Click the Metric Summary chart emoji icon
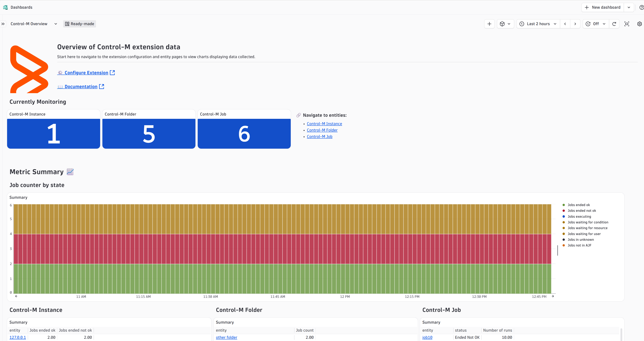 [x=70, y=172]
